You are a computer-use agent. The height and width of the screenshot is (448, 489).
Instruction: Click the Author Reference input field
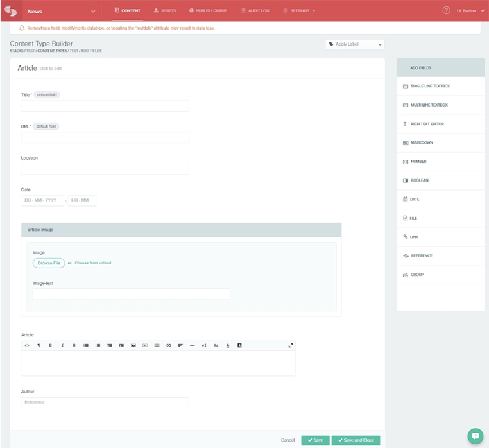coord(105,402)
